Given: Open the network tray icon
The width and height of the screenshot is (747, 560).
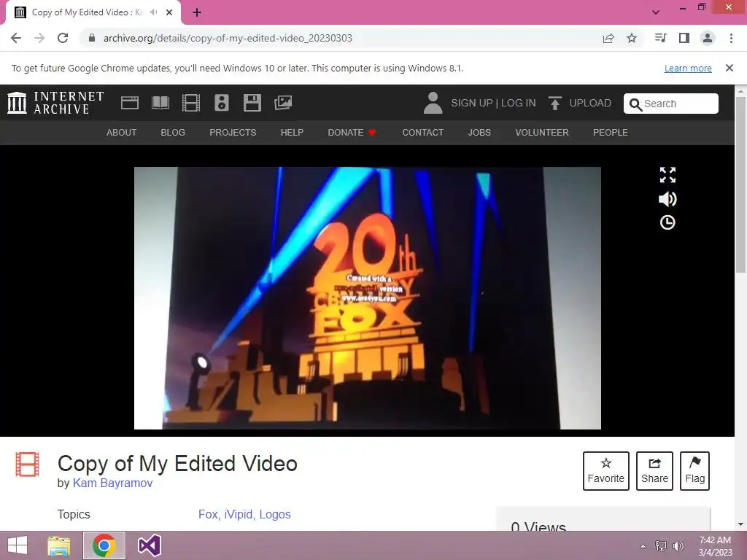Looking at the screenshot, I should coord(660,545).
